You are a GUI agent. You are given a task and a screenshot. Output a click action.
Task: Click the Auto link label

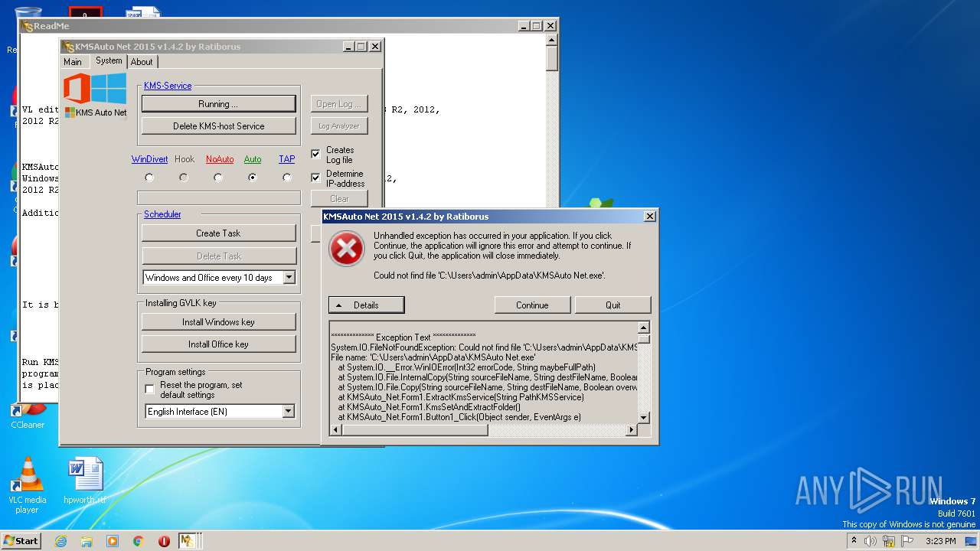point(253,159)
